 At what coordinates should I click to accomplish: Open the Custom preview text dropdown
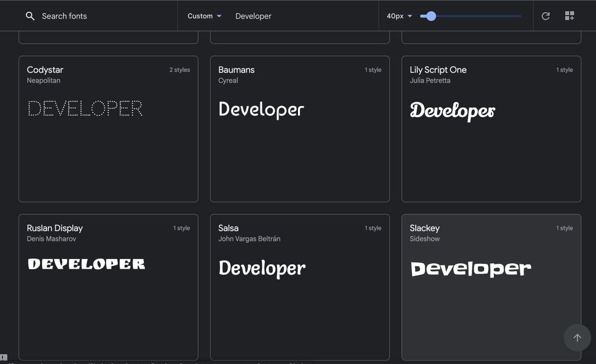pyautogui.click(x=204, y=15)
